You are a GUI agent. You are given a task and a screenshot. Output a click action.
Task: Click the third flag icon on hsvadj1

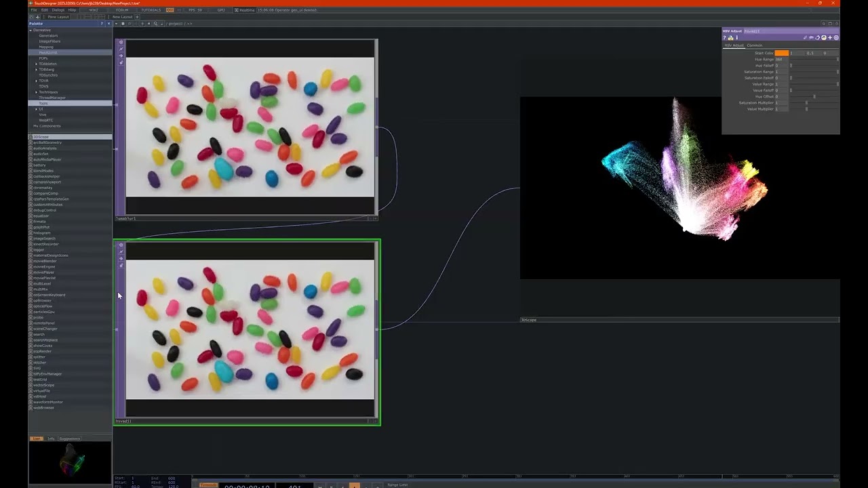click(121, 258)
